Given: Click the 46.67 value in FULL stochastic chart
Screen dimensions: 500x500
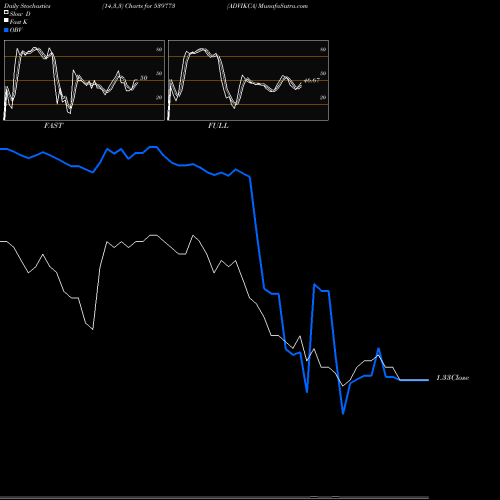Looking at the screenshot, I should pyautogui.click(x=312, y=80).
